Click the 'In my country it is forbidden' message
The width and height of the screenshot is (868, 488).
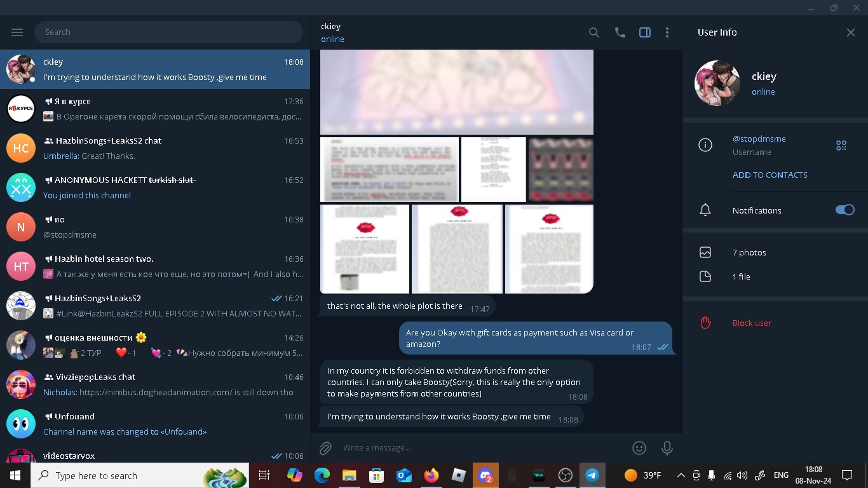tap(456, 382)
